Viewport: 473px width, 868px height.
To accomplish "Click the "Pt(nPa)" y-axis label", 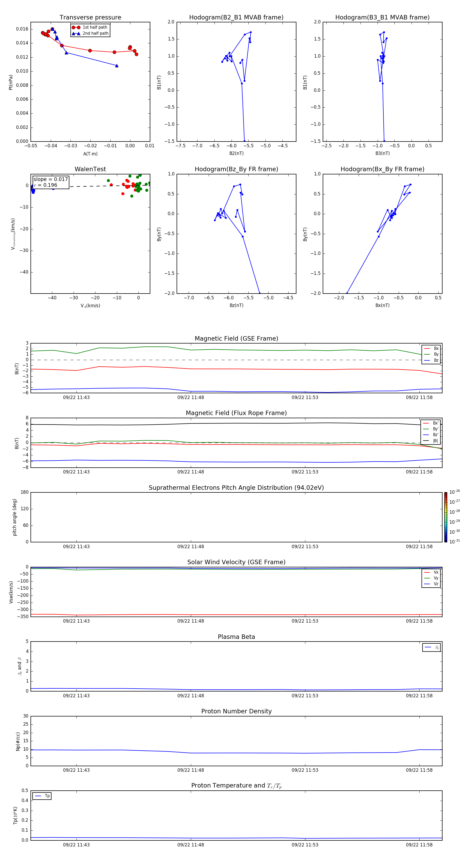I will click(x=11, y=82).
